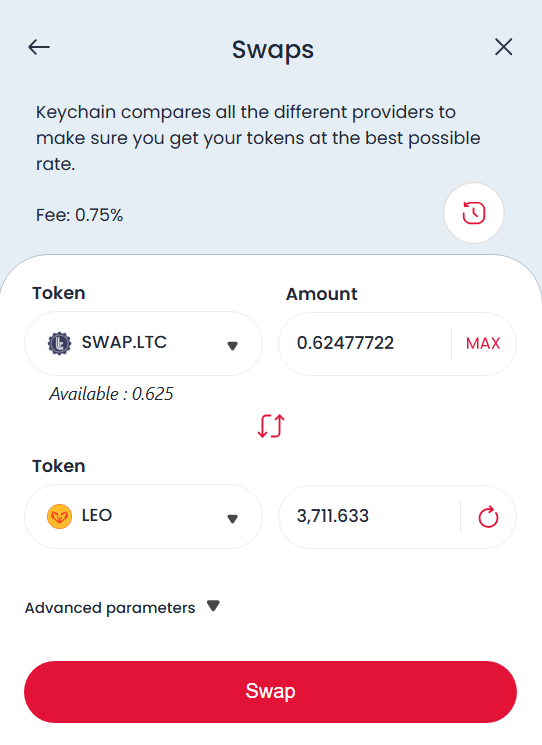Expand the Advanced parameters triangle
Image resolution: width=542 pixels, height=745 pixels.
(213, 606)
